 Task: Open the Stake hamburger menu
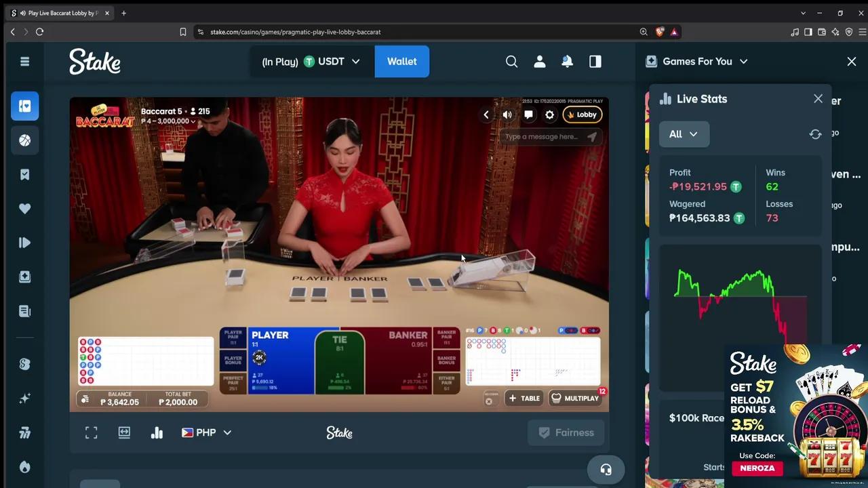pos(25,62)
